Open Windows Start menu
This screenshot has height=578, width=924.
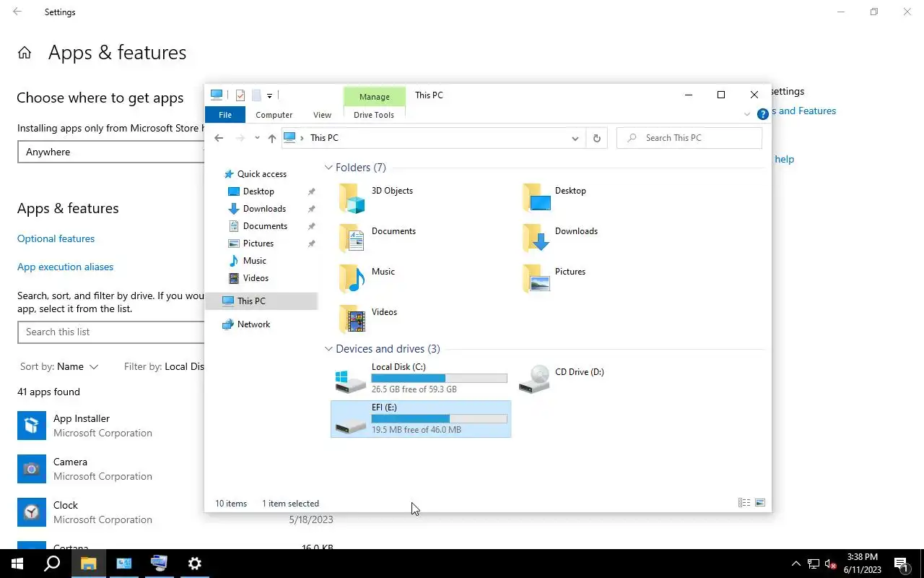17,564
